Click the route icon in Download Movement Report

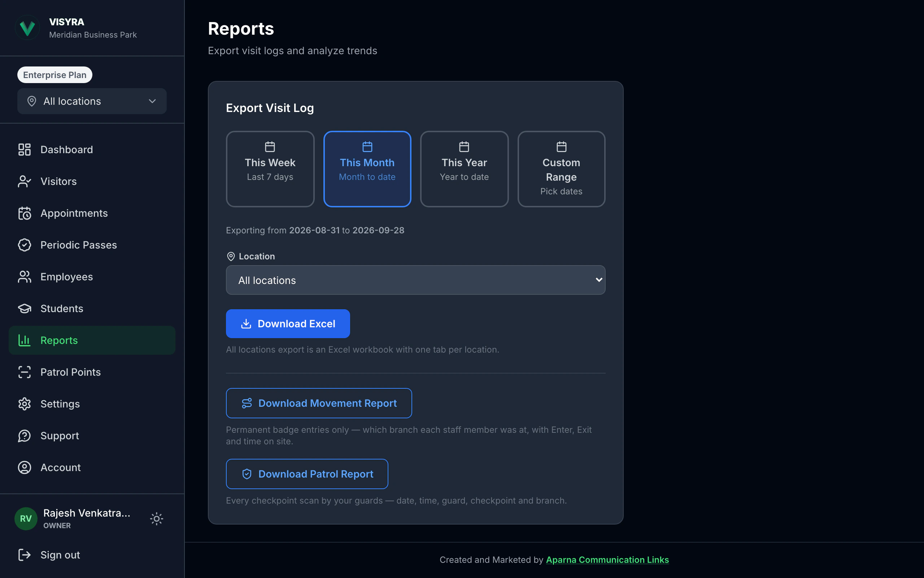point(247,403)
